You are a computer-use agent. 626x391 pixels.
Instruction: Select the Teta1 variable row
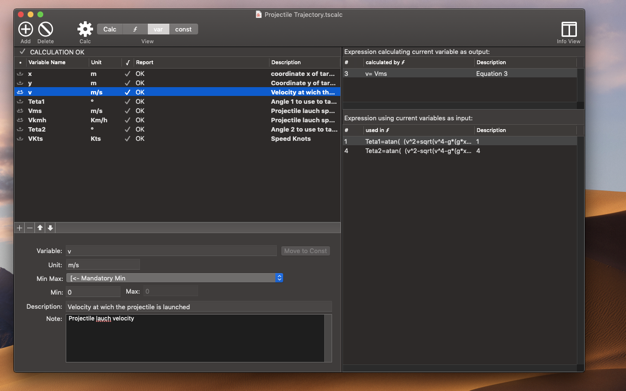coord(177,101)
